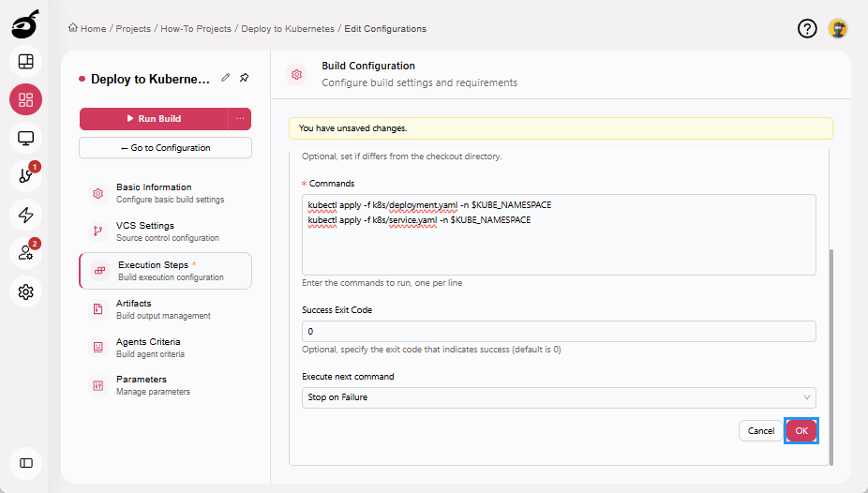Click the app logo in sidebar
This screenshot has height=493, width=868.
tap(25, 23)
